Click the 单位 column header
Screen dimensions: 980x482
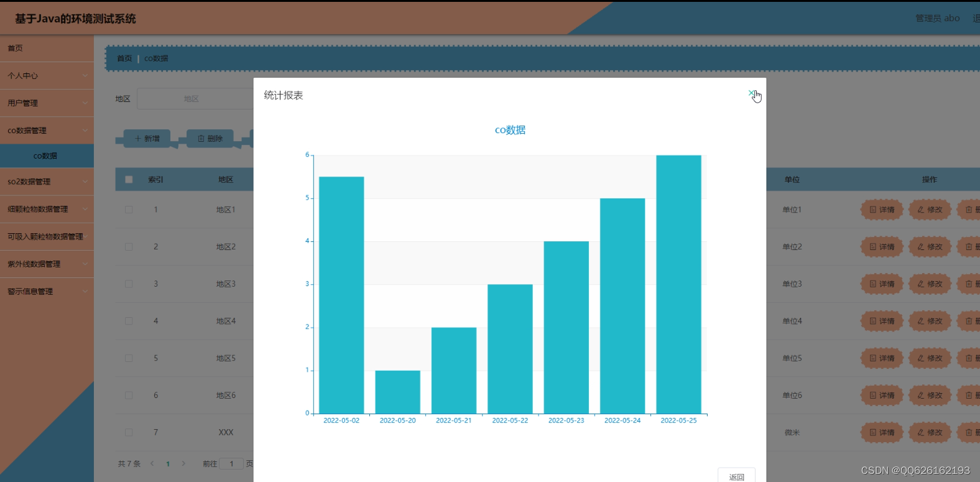coord(792,180)
